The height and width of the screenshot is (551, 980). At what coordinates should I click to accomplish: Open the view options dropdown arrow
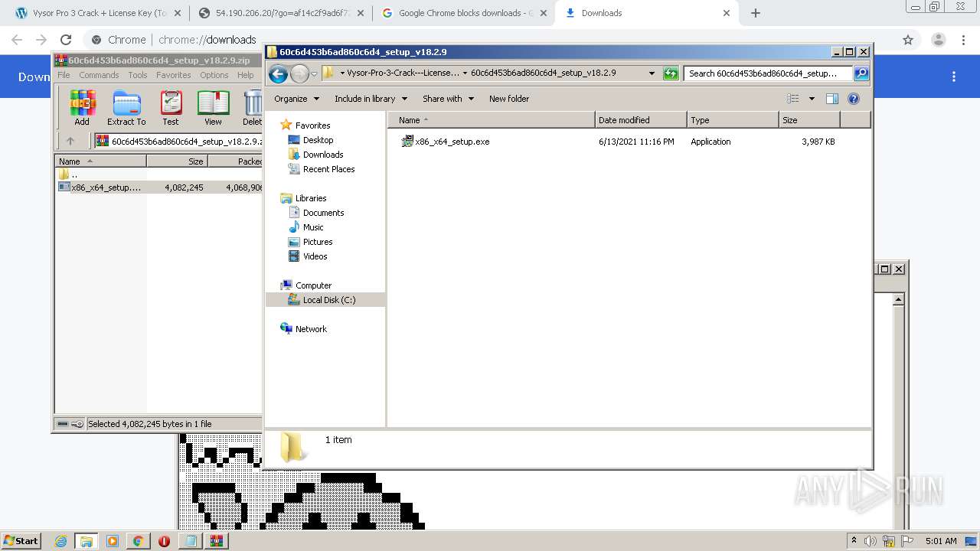click(x=812, y=99)
